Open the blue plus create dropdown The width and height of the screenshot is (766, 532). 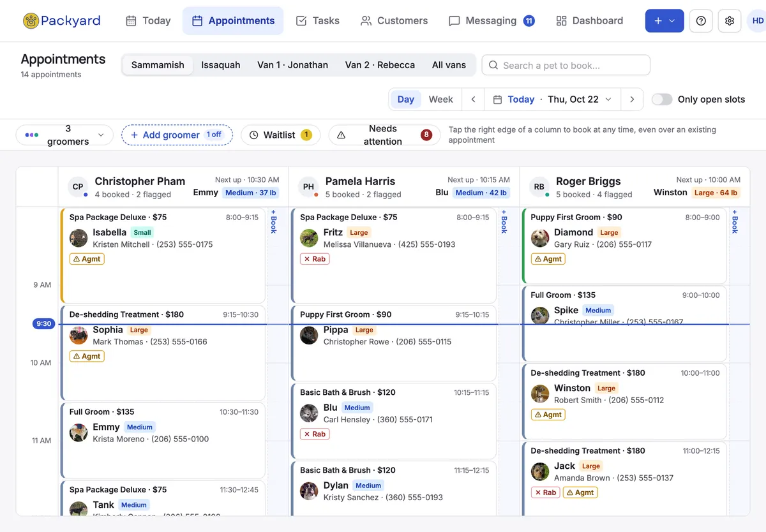click(665, 21)
